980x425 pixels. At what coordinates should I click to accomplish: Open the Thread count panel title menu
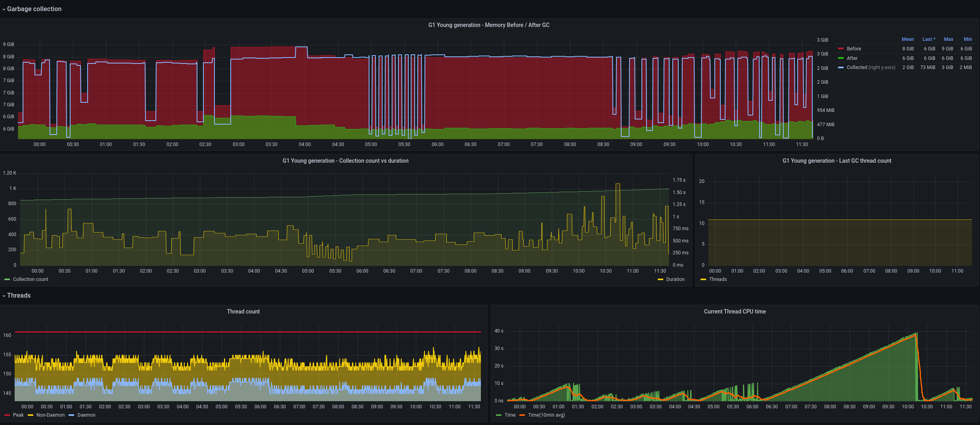tap(243, 312)
